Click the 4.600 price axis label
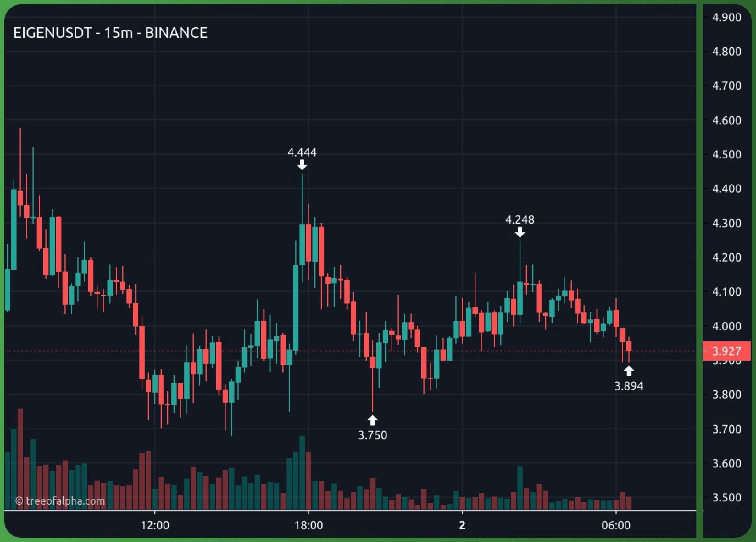The width and height of the screenshot is (756, 542). pyautogui.click(x=727, y=120)
